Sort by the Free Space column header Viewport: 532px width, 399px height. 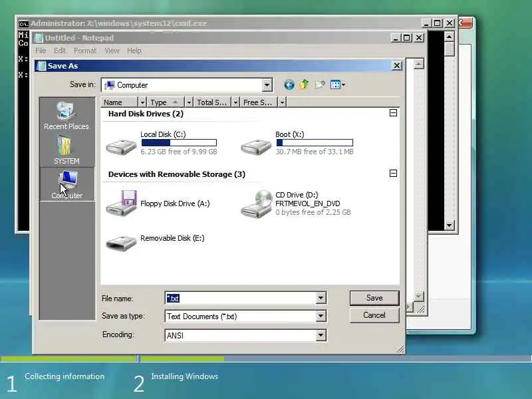coord(259,102)
